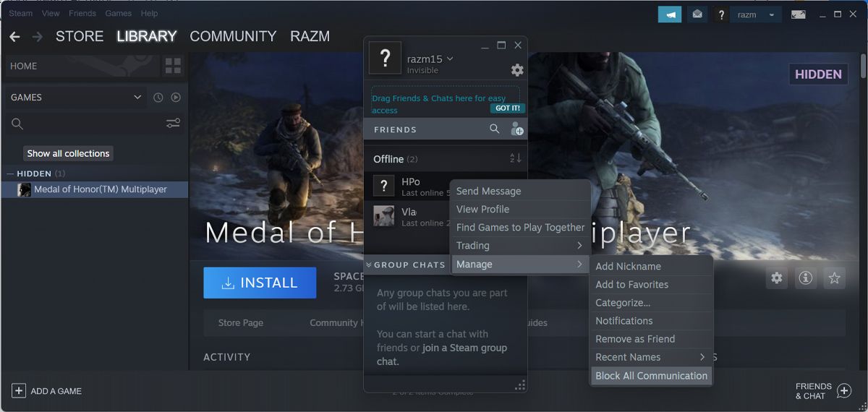
Task: Select Medal of Honor(TM) Multiplayer in library
Action: (95, 189)
